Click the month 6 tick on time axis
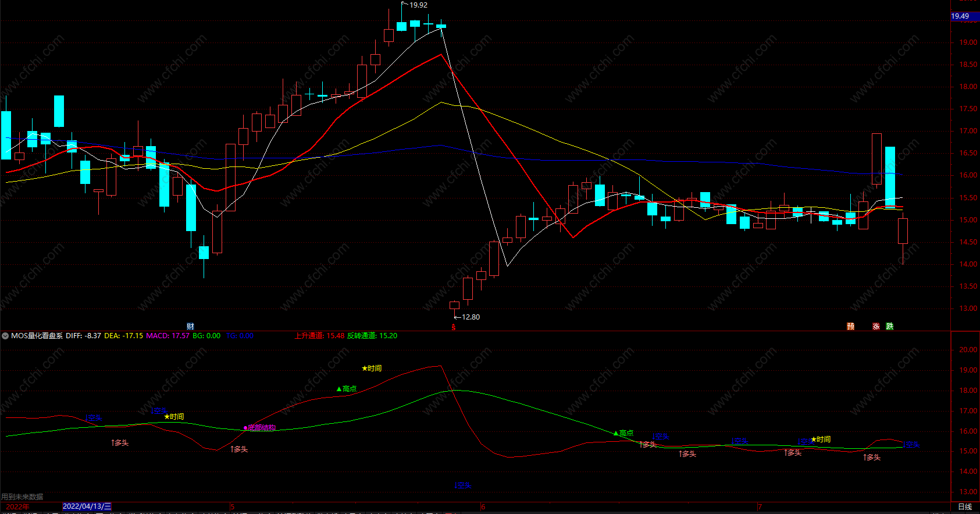The width and height of the screenshot is (980, 514). [483, 507]
